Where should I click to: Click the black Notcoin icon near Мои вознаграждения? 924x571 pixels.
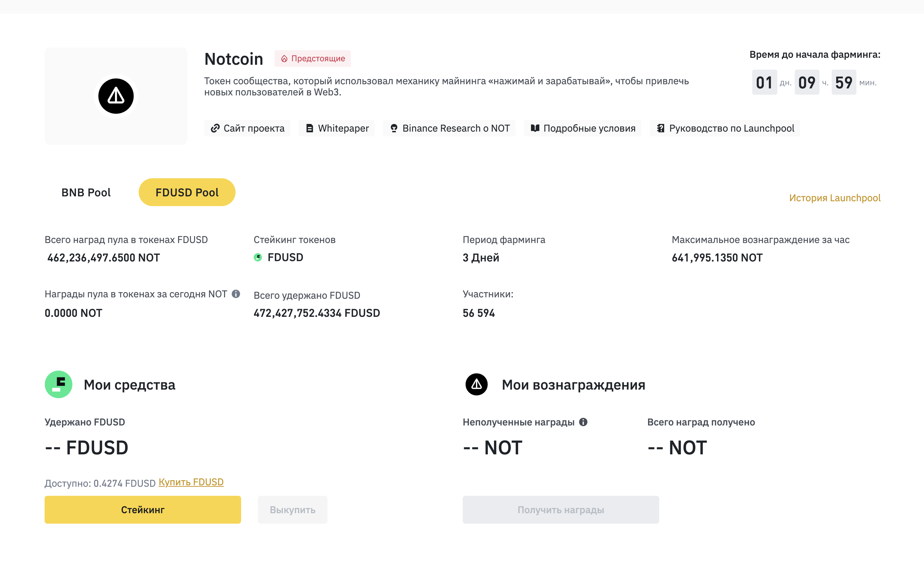coord(476,384)
